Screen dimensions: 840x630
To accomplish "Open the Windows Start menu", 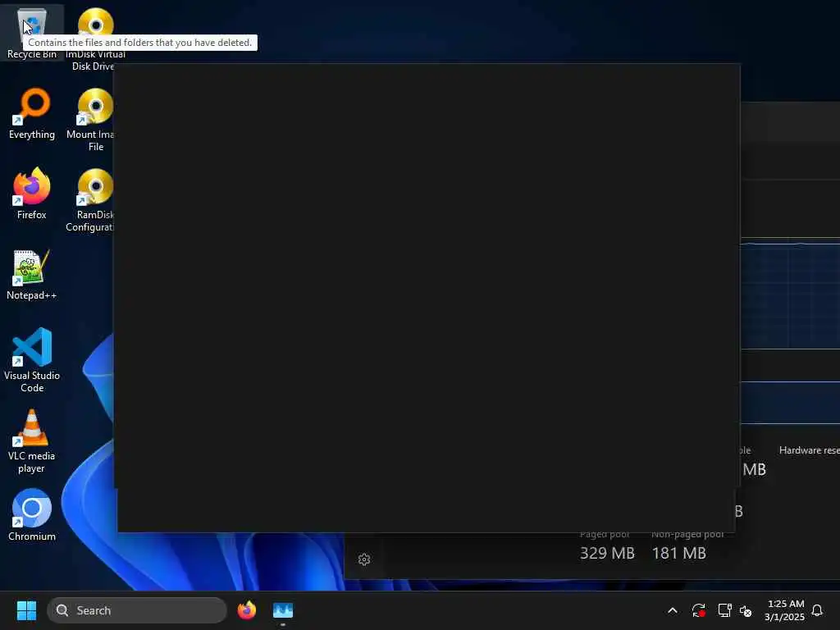I will [x=26, y=610].
